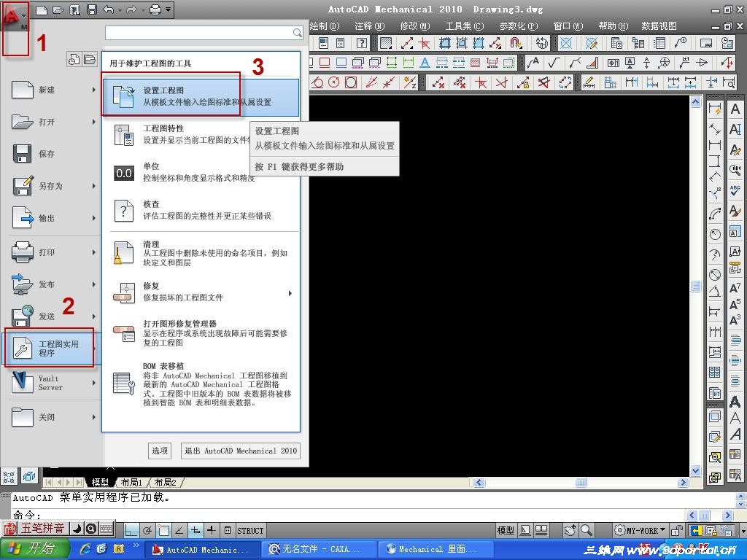Expand the Vault Server submenu arrow
Viewport: 747px width, 560px height.
point(94,383)
